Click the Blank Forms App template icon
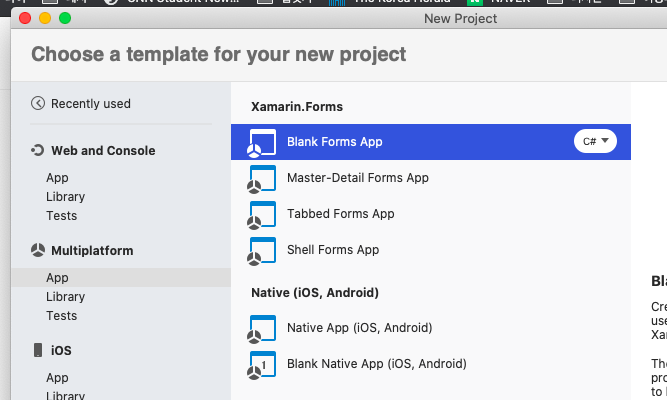The height and width of the screenshot is (400, 667). [262, 143]
